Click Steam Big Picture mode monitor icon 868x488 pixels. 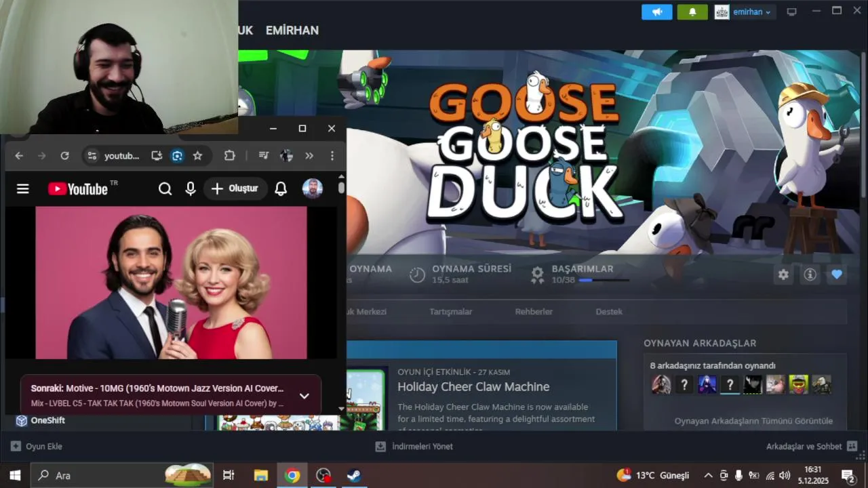tap(791, 12)
